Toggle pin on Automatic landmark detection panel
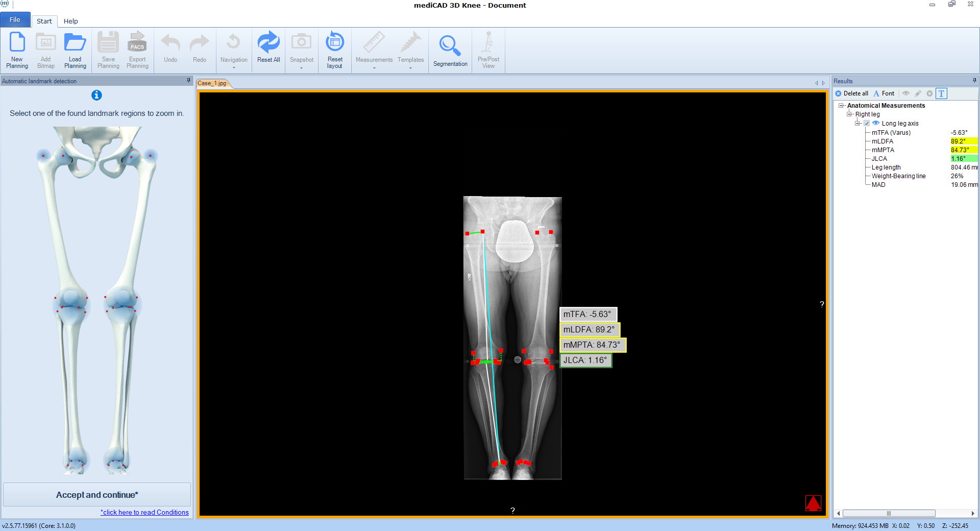The image size is (980, 531). (x=188, y=81)
